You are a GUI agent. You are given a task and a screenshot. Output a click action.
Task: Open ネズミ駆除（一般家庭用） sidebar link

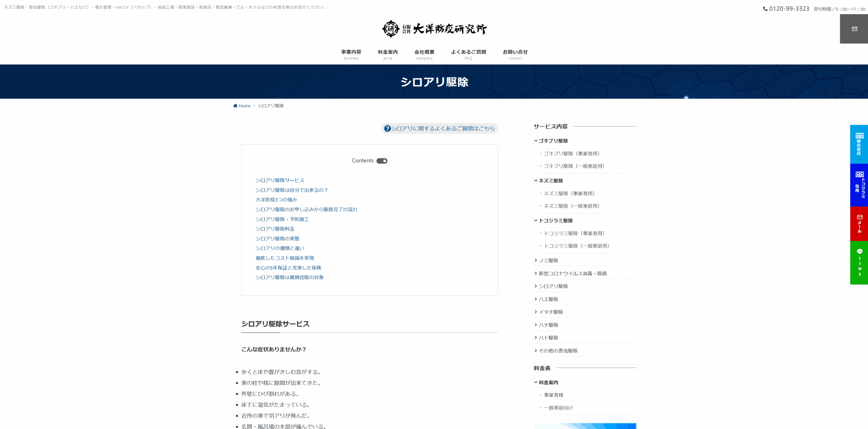pos(572,206)
